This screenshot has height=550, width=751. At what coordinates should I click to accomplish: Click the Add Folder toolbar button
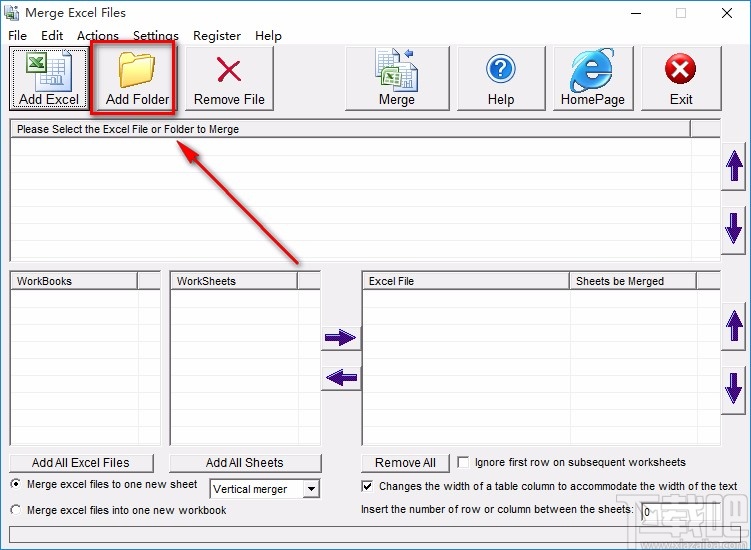(x=137, y=79)
